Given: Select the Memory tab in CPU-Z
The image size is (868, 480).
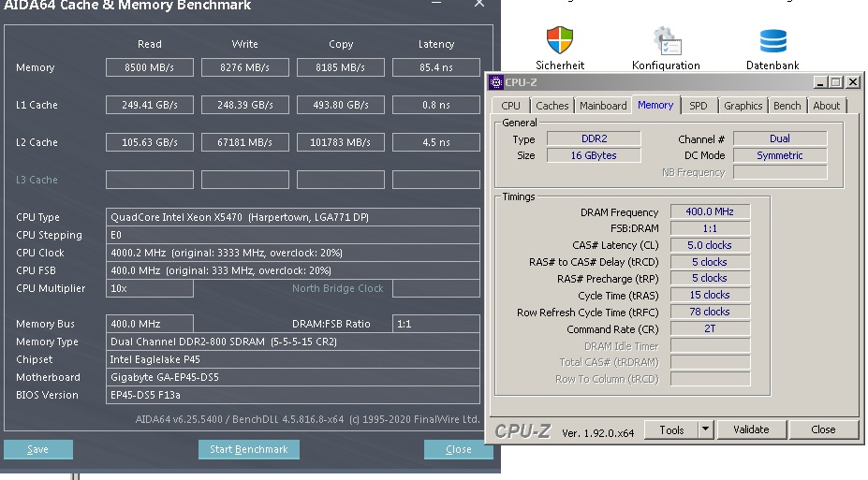Looking at the screenshot, I should 655,105.
